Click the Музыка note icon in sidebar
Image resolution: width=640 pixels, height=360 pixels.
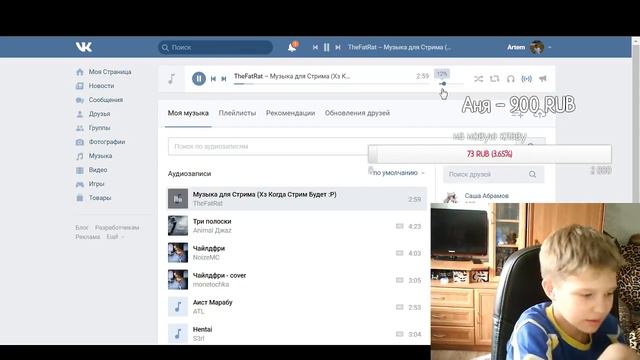80,156
